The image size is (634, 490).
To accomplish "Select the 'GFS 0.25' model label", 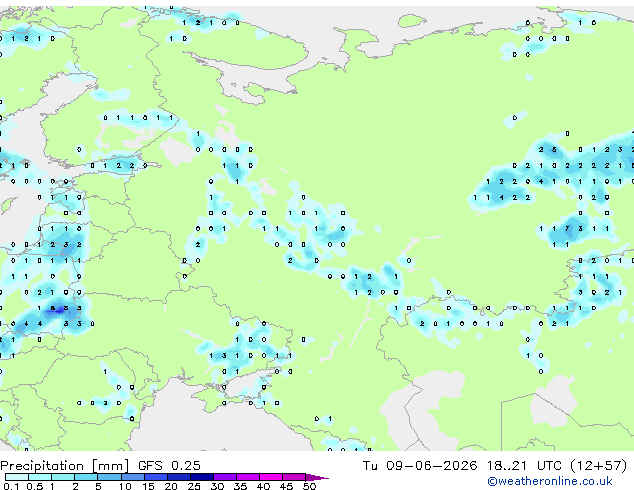I will 169,466.
